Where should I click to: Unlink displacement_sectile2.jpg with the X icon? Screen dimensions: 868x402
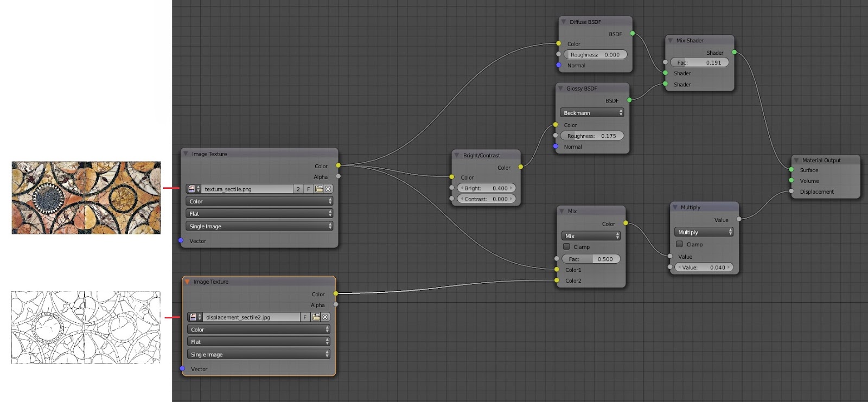(x=325, y=317)
